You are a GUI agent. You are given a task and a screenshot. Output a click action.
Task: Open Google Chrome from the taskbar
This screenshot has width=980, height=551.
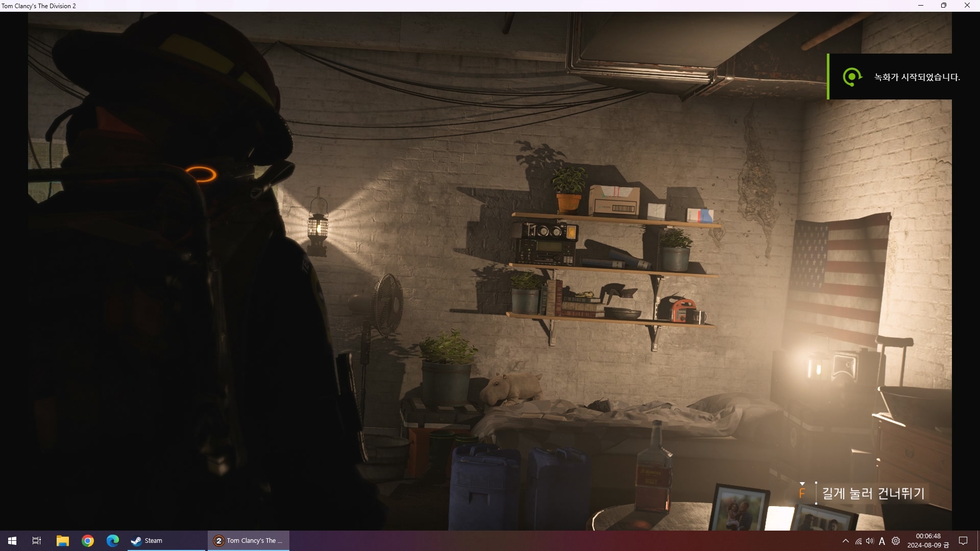[88, 541]
